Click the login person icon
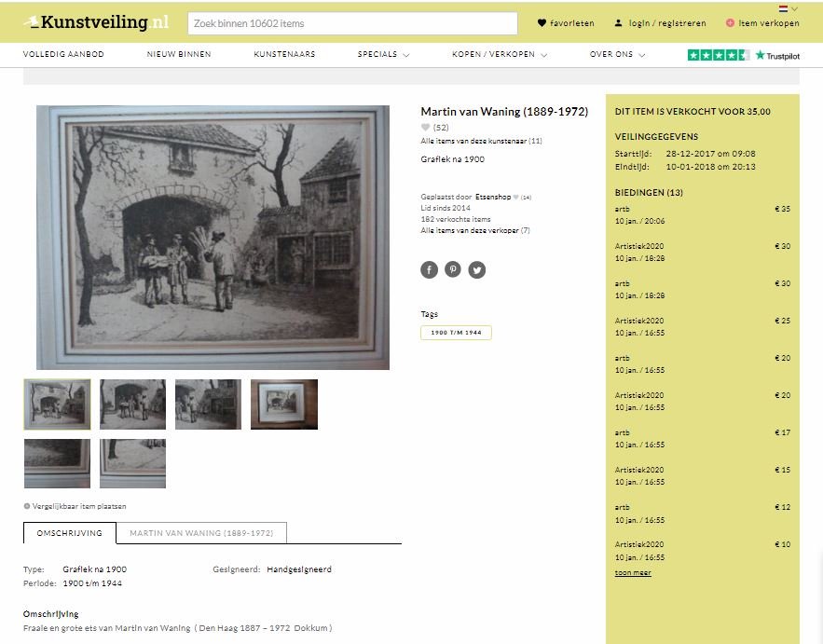Viewport: 823px width, 644px height. point(618,23)
